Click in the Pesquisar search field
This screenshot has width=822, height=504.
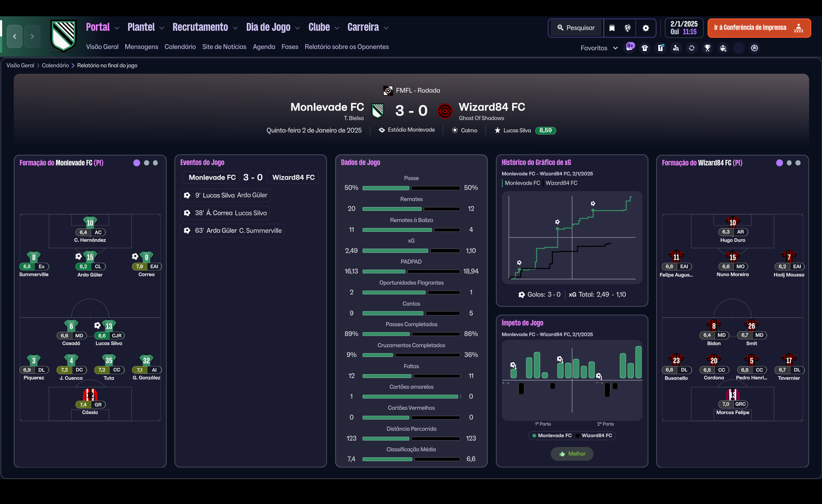[x=576, y=28]
